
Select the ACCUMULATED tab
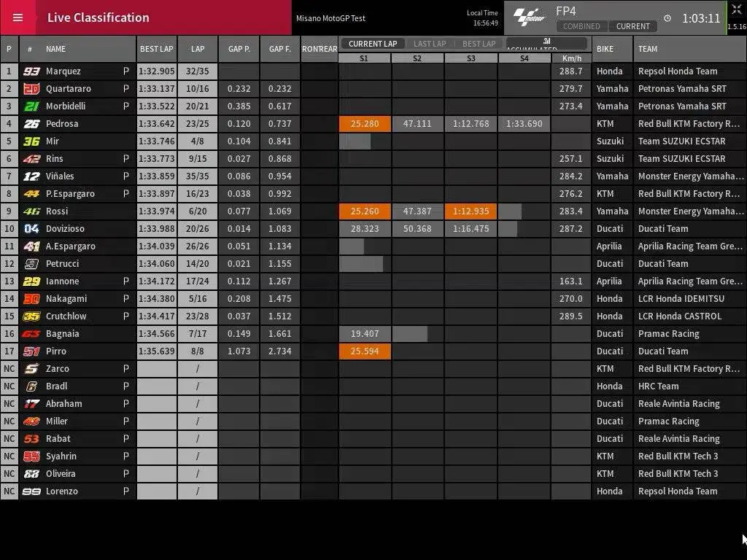point(546,44)
